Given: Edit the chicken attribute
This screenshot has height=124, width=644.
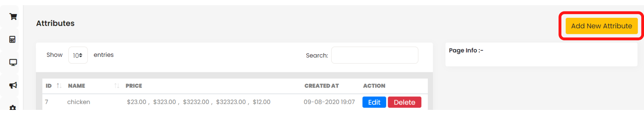Looking at the screenshot, I should 374,102.
